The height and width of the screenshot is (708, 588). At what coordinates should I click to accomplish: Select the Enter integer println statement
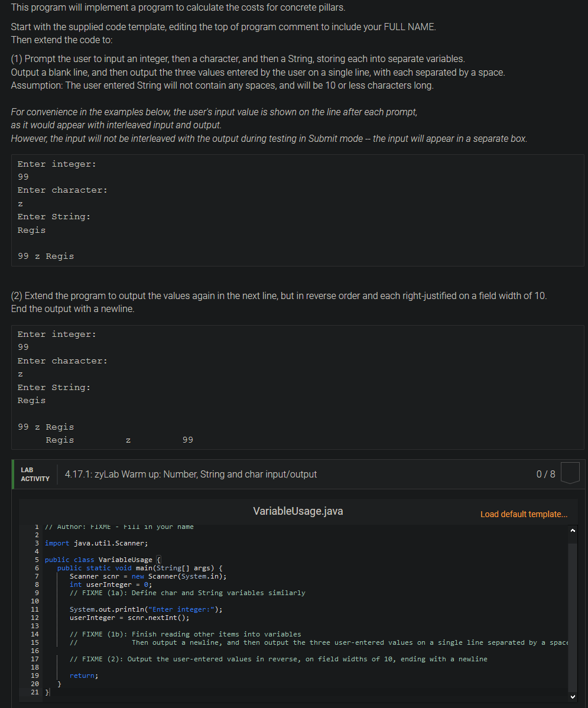click(x=148, y=609)
